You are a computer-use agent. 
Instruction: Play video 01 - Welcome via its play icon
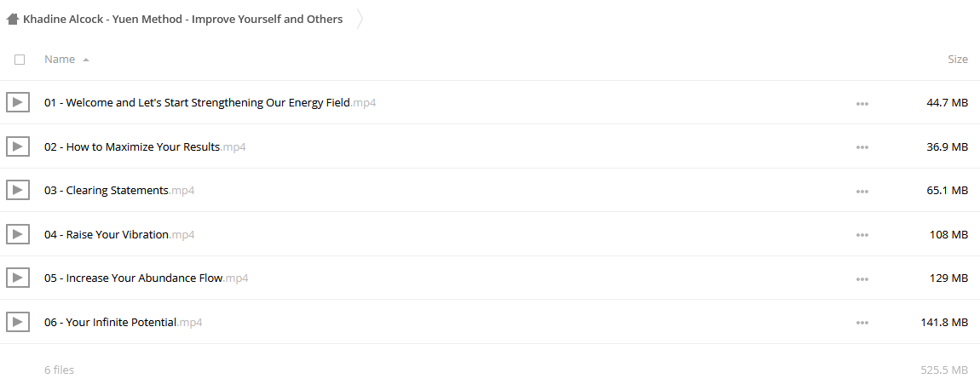[18, 102]
